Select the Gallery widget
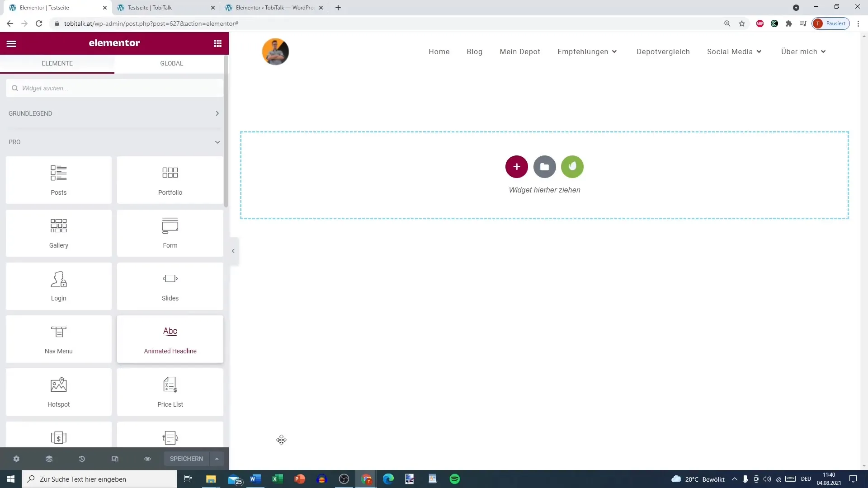 (59, 233)
